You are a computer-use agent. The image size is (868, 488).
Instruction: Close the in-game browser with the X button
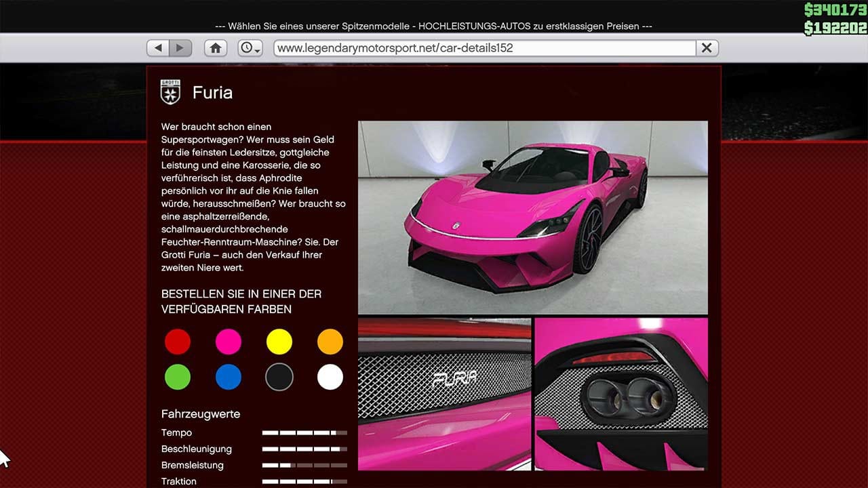click(x=707, y=48)
